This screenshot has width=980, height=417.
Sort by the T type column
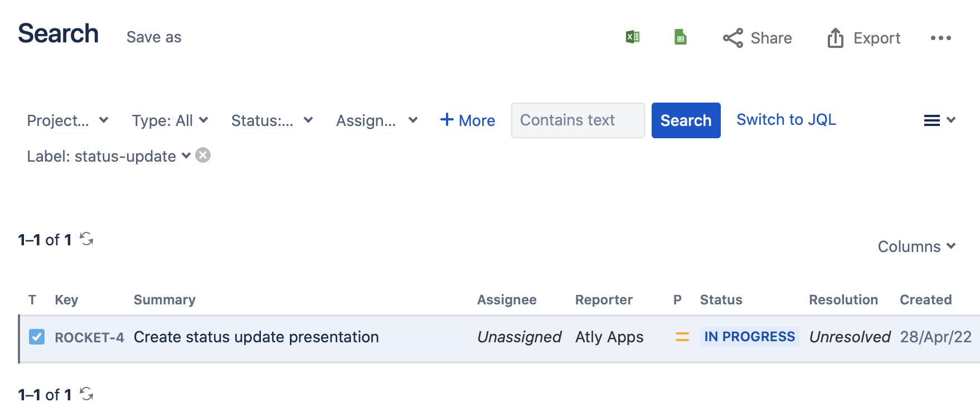(32, 300)
